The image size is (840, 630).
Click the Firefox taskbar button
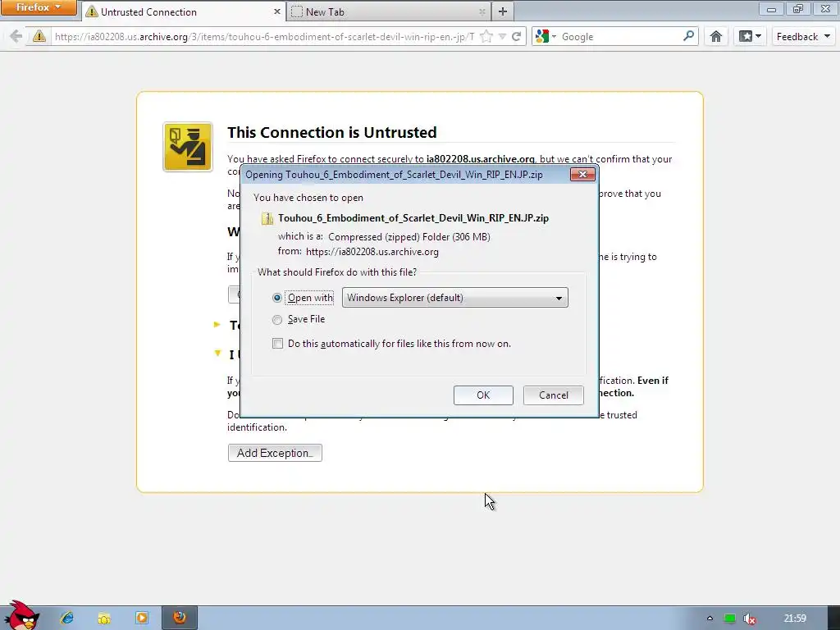click(x=180, y=618)
